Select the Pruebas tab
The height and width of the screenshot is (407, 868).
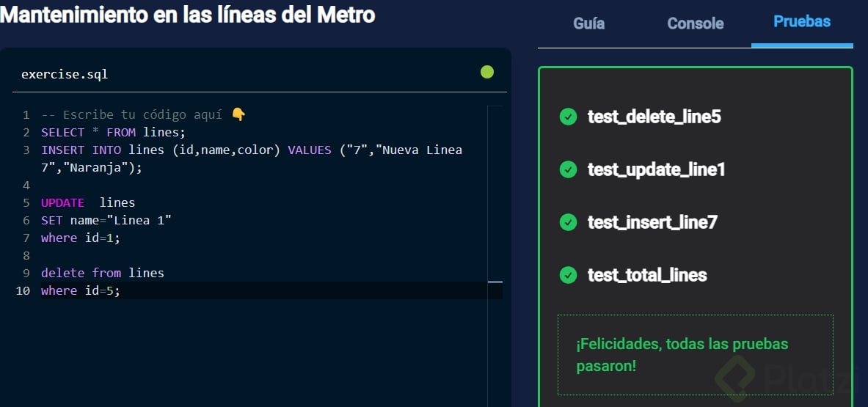[802, 22]
